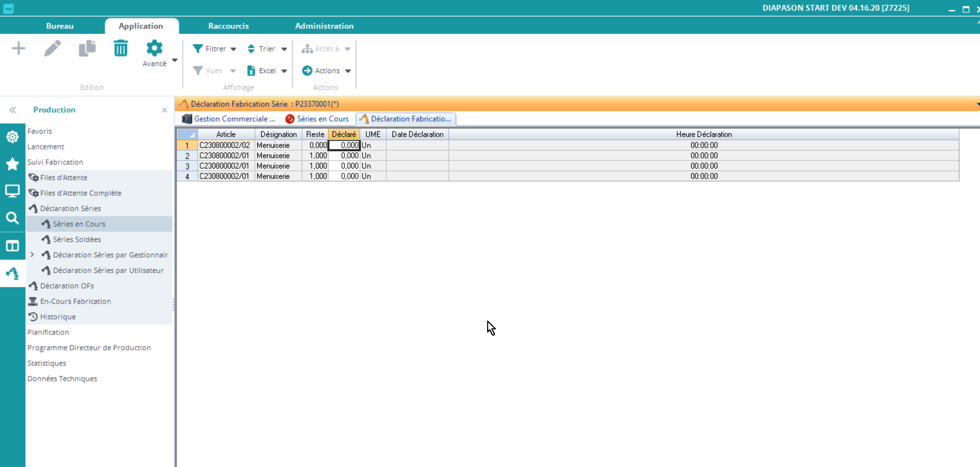This screenshot has height=467, width=980.
Task: Switch to the Bureau ribbon tab
Action: pyautogui.click(x=60, y=26)
